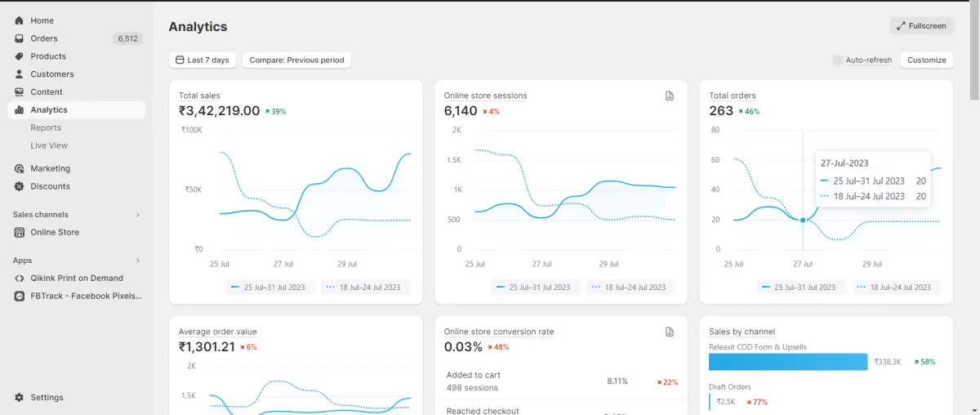Open the Home icon in sidebar
The width and height of the screenshot is (980, 415).
click(x=19, y=20)
